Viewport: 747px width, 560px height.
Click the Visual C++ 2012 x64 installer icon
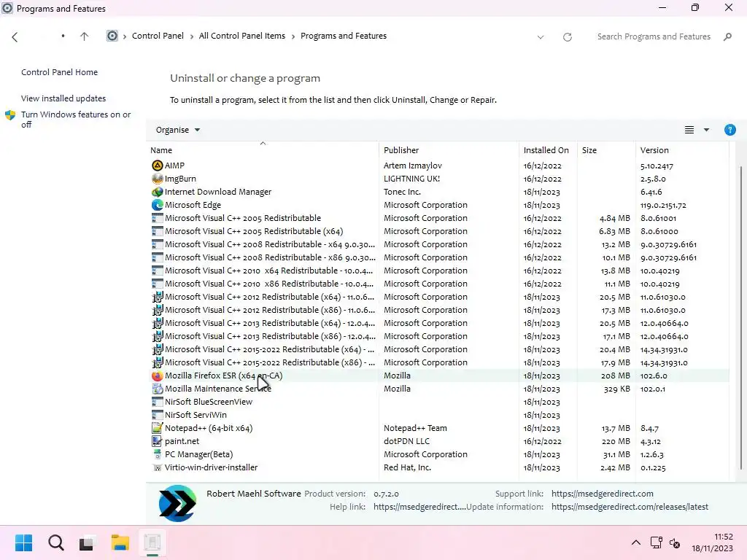pos(158,297)
